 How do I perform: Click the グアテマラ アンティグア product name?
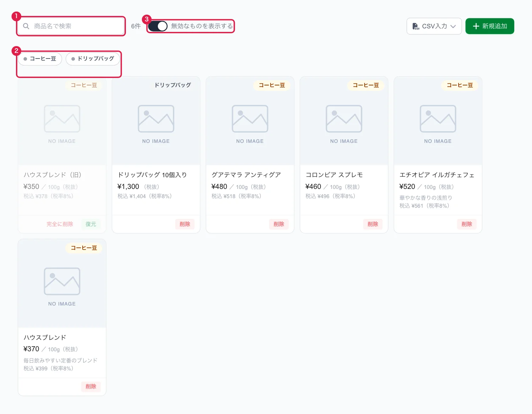click(246, 175)
